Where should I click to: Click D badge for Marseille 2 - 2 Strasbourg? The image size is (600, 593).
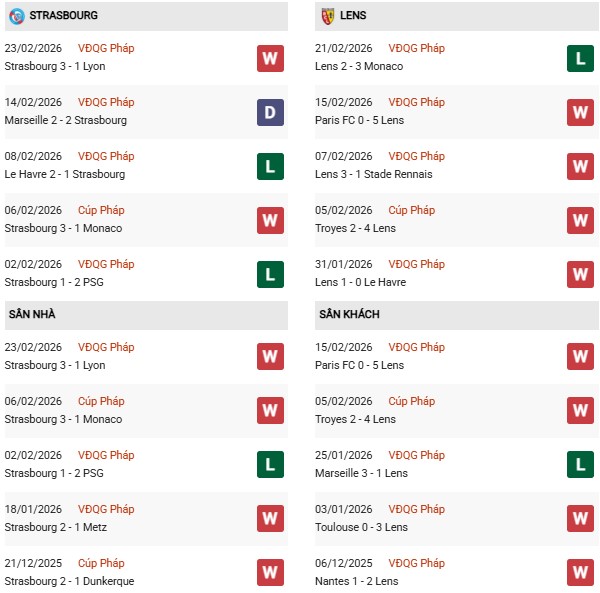pyautogui.click(x=270, y=112)
